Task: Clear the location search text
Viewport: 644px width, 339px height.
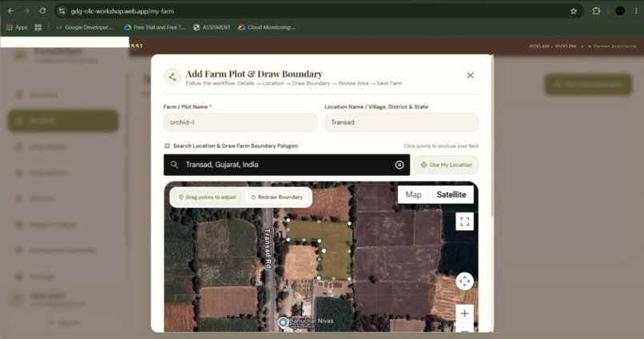Action: 400,165
